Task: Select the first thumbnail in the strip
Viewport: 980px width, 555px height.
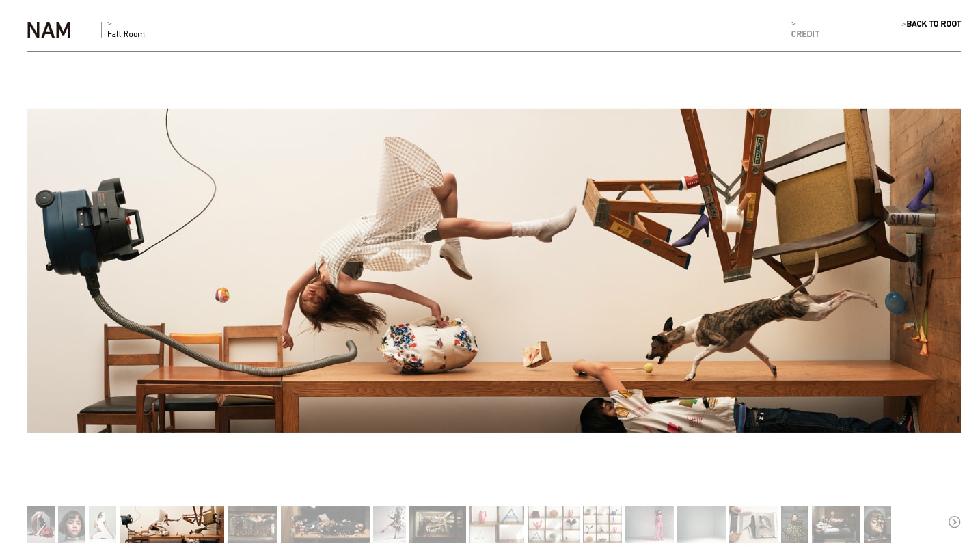Action: (x=41, y=524)
